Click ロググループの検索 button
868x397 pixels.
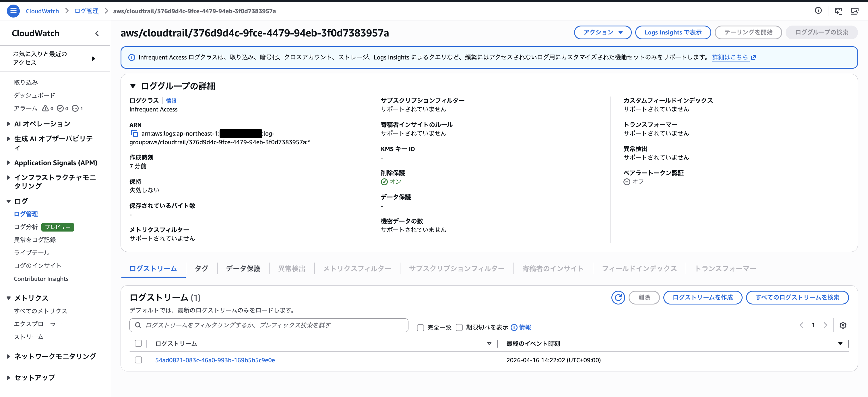pyautogui.click(x=821, y=32)
